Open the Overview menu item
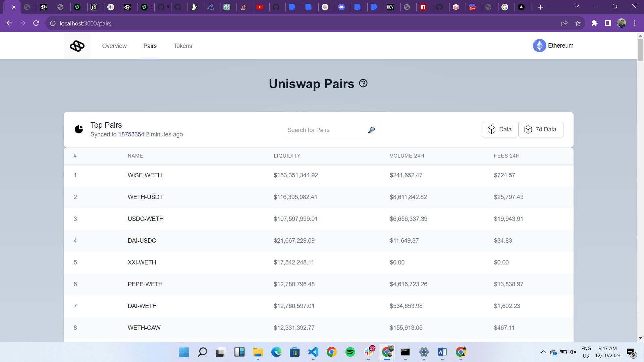Viewport: 644px width, 362px height. (115, 46)
